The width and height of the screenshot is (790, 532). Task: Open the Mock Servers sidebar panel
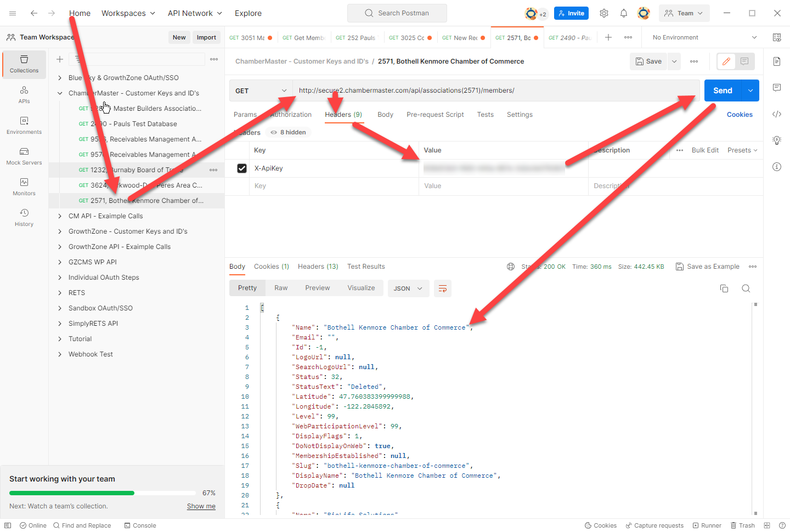tap(24, 156)
